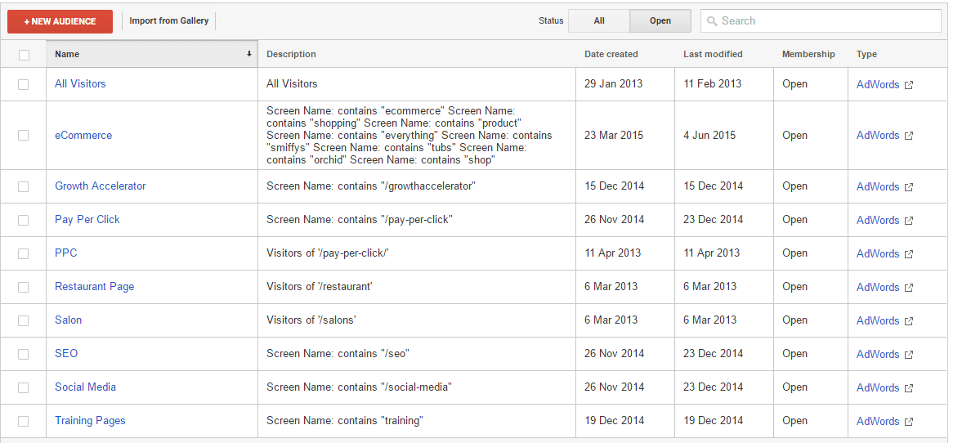This screenshot has height=443, width=980.
Task: Click external link icon in Social Media row
Action: pyautogui.click(x=909, y=388)
